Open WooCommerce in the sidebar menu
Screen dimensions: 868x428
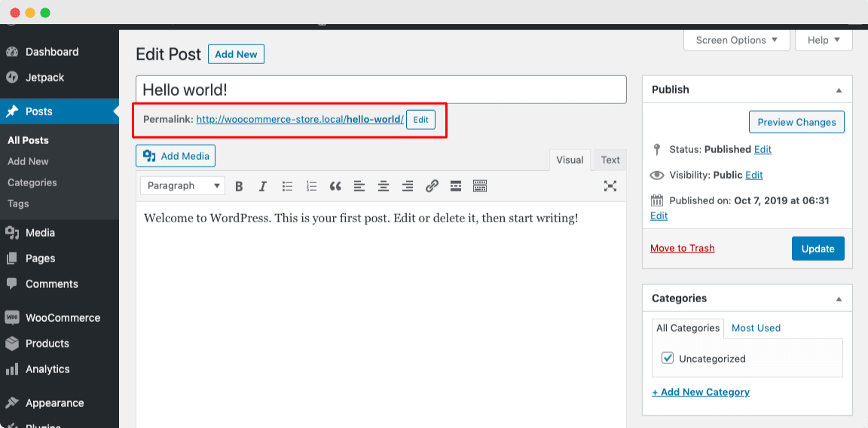[63, 318]
